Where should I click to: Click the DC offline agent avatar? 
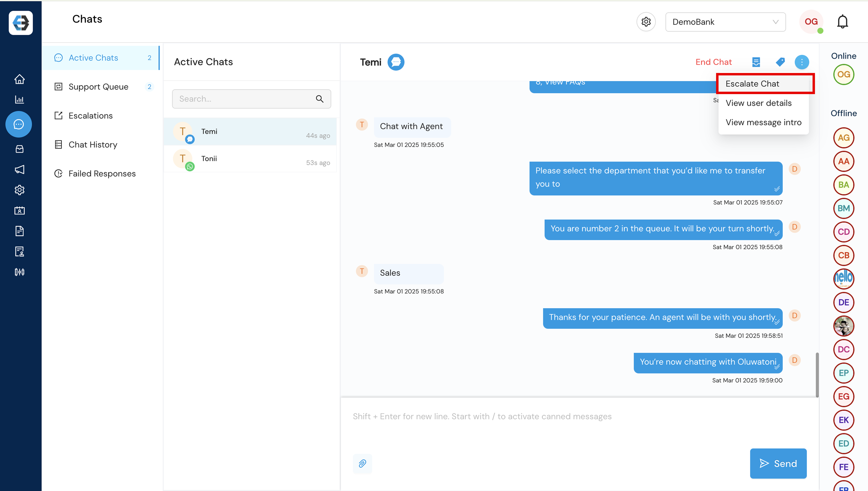coord(843,349)
